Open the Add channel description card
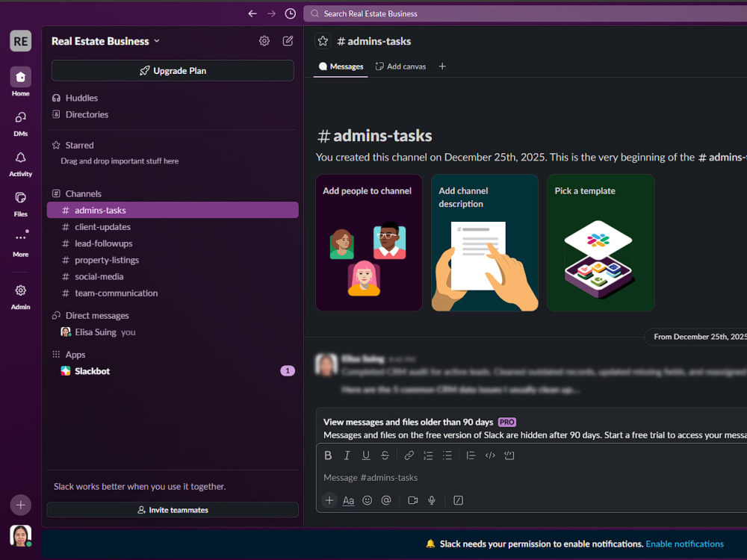The width and height of the screenshot is (747, 560). tap(485, 243)
